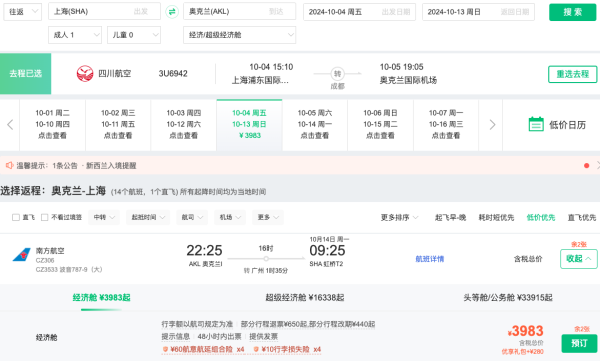The image size is (600, 361).
Task: Select the 10-07 周一 date tab
Action: pyautogui.click(x=446, y=124)
